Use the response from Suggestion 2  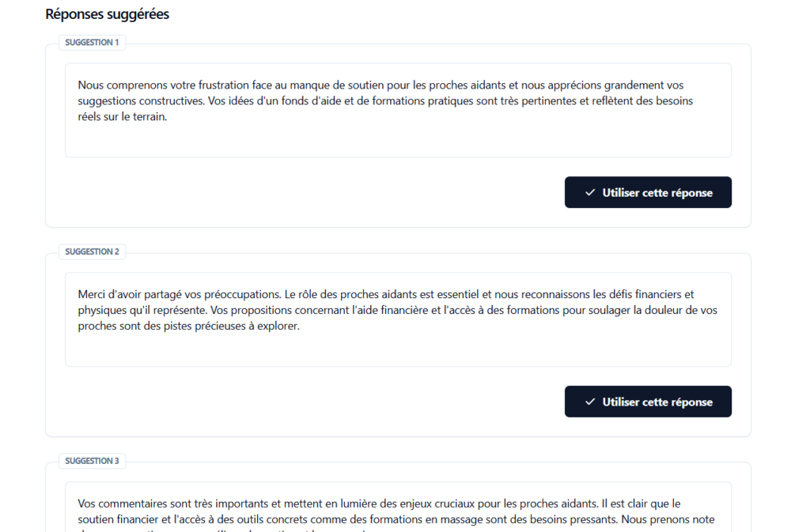(x=648, y=402)
